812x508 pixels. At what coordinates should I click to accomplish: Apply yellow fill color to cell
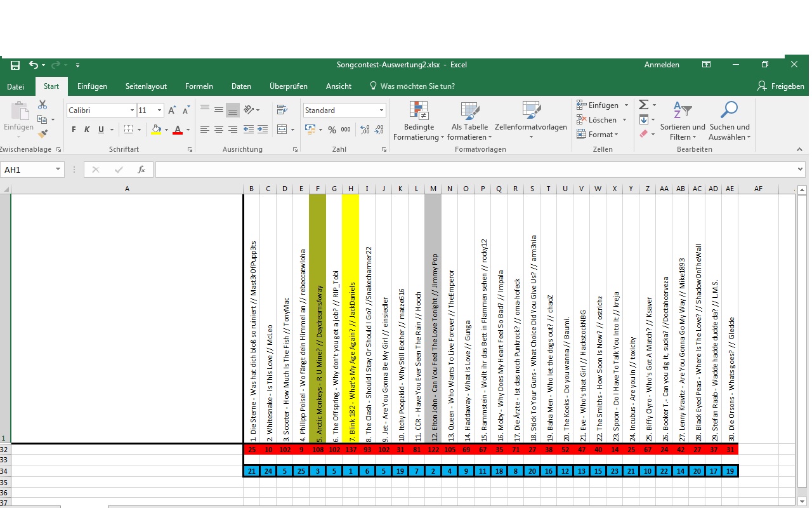tap(156, 130)
